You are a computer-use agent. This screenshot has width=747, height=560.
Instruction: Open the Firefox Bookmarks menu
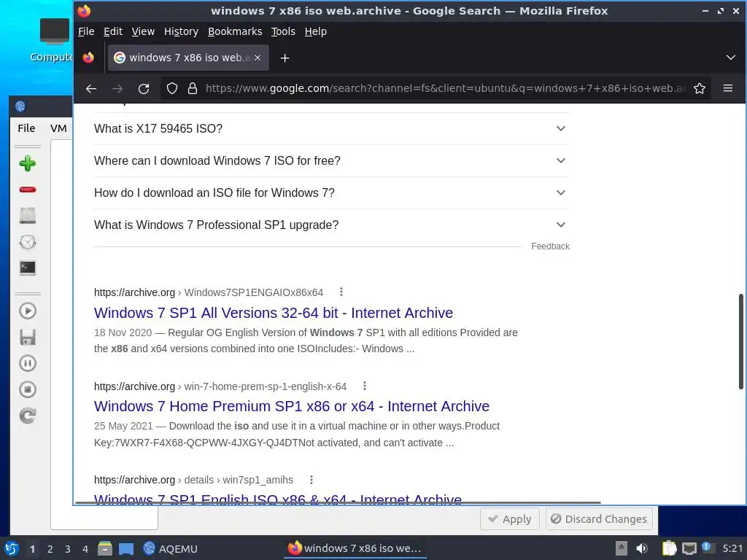point(235,31)
